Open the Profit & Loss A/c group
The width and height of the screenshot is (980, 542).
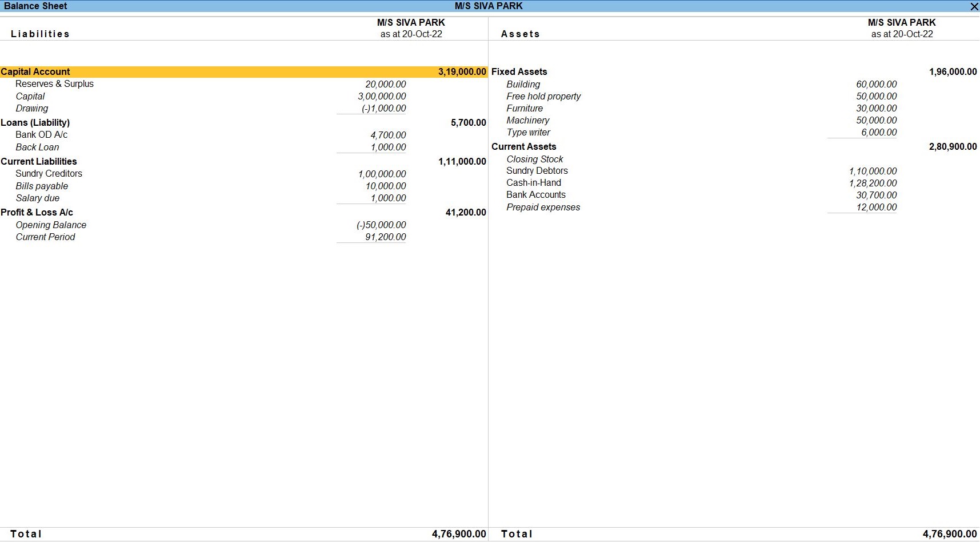[37, 212]
